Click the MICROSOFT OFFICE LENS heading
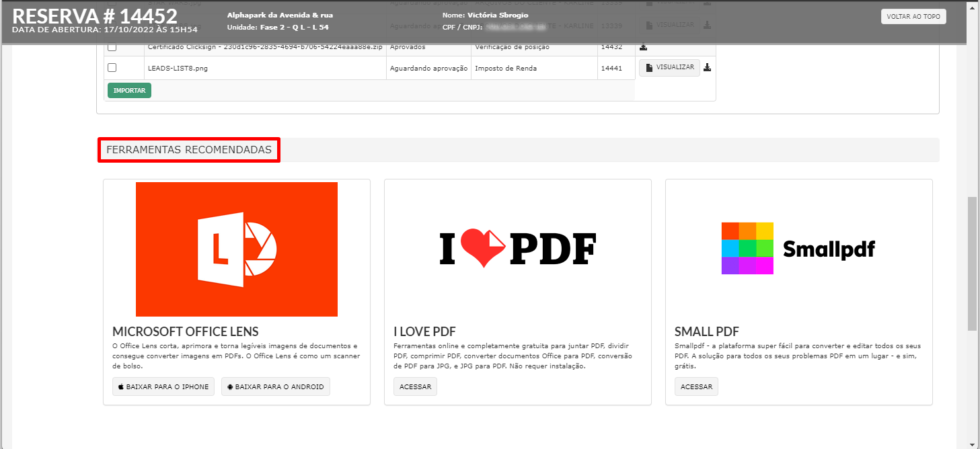The height and width of the screenshot is (449, 980). pos(186,331)
